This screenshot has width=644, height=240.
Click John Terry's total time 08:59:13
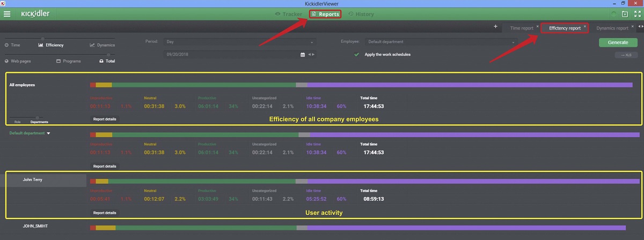[x=374, y=199]
